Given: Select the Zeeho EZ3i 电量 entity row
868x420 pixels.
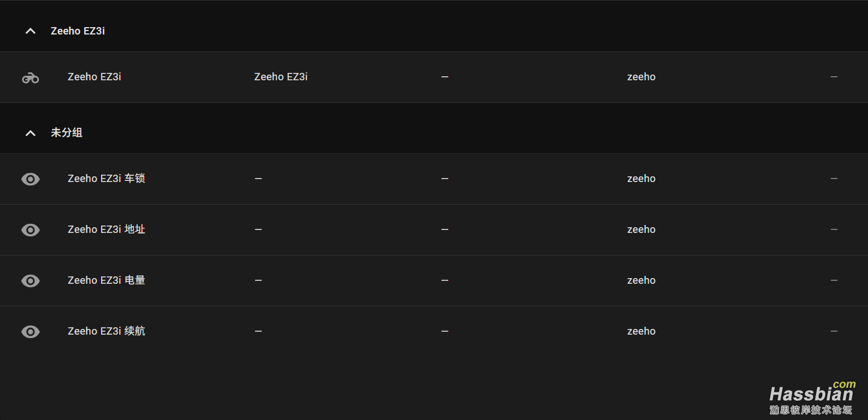Looking at the screenshot, I should (106, 280).
